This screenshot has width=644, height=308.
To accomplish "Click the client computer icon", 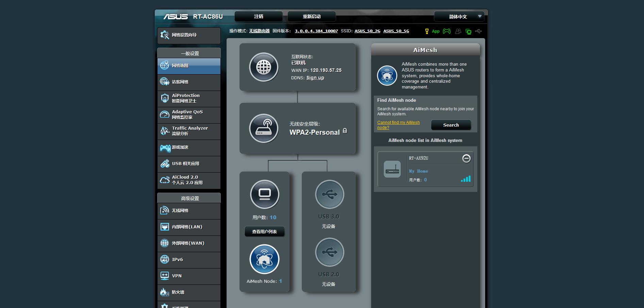I will [265, 194].
